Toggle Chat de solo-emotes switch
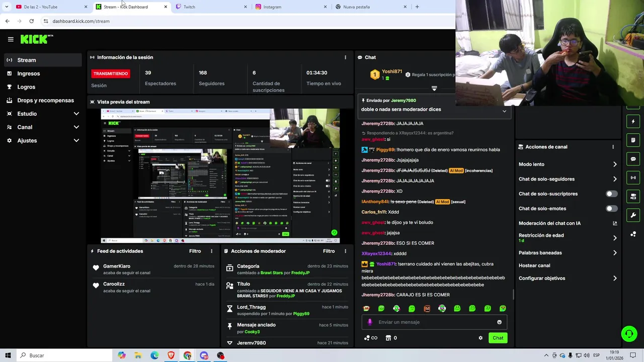Viewport: 644px width, 362px height. 611,209
